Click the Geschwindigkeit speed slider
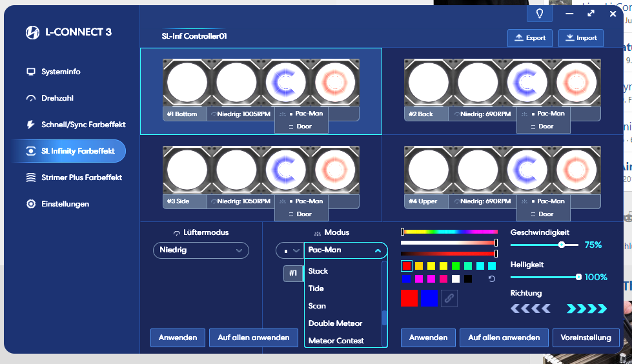 point(544,245)
